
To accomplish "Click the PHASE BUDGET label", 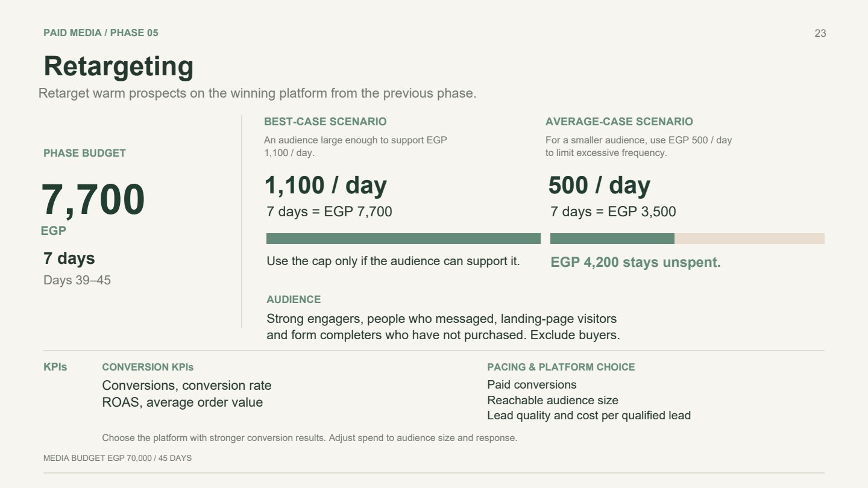I will tap(84, 153).
